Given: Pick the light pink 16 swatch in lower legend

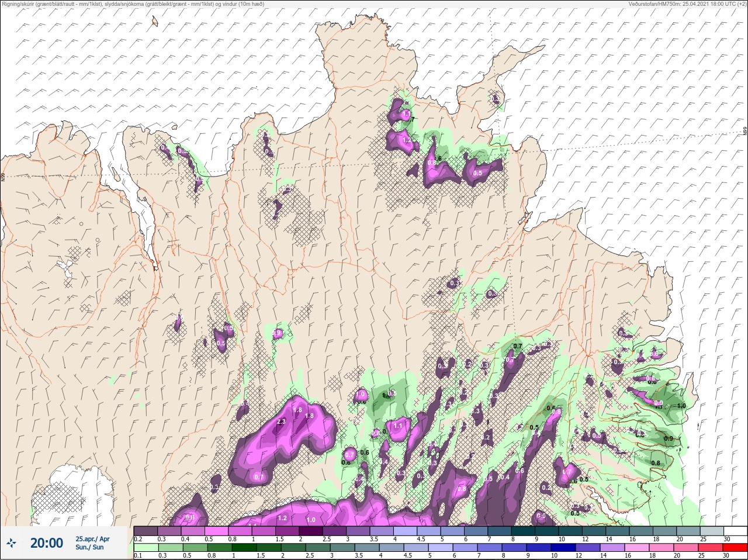Looking at the screenshot, I should [x=636, y=548].
